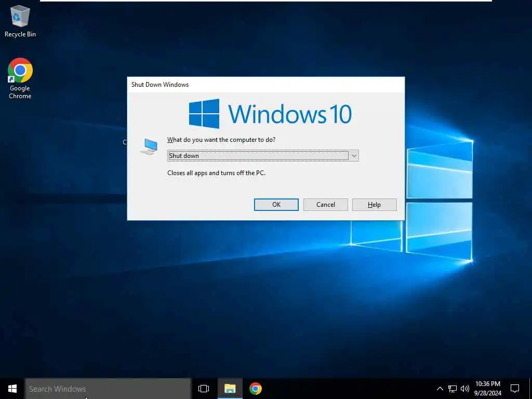
Task: Open File Explorer from the taskbar
Action: (230, 389)
